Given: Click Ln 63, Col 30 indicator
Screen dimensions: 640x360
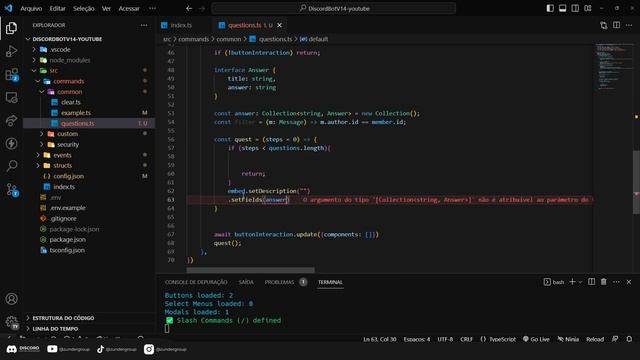Looking at the screenshot, I should [x=380, y=339].
